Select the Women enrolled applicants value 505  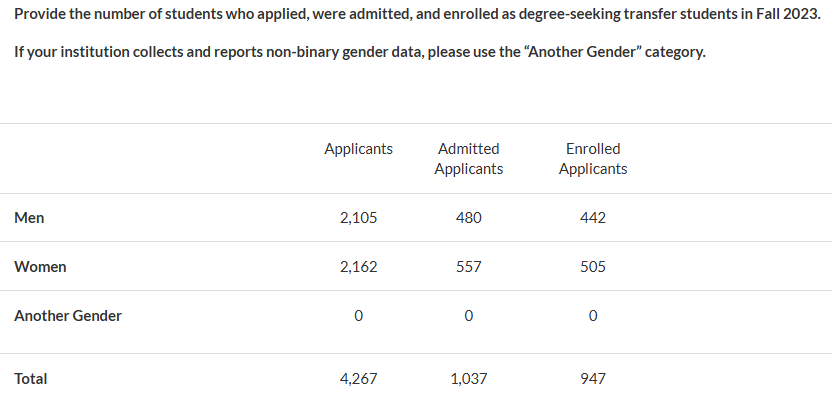point(593,266)
